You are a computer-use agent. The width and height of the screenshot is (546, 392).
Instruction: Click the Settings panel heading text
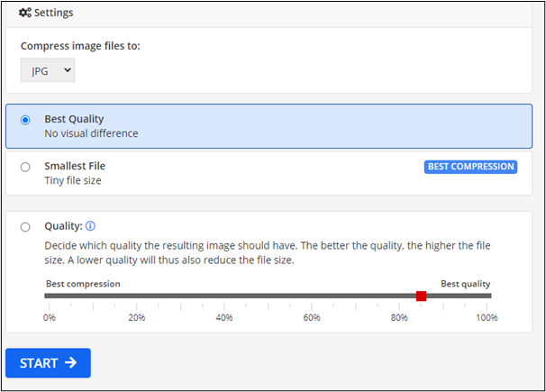click(x=53, y=14)
